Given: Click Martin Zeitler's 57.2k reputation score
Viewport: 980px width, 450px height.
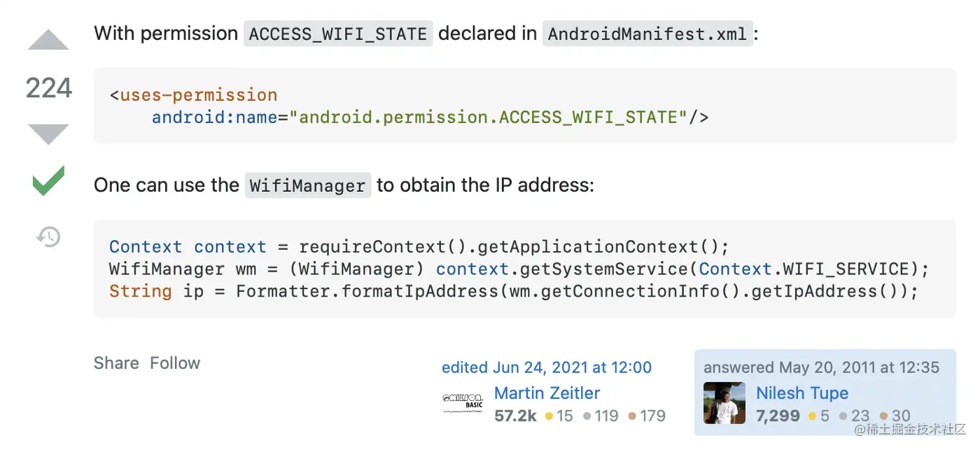Looking at the screenshot, I should point(515,416).
